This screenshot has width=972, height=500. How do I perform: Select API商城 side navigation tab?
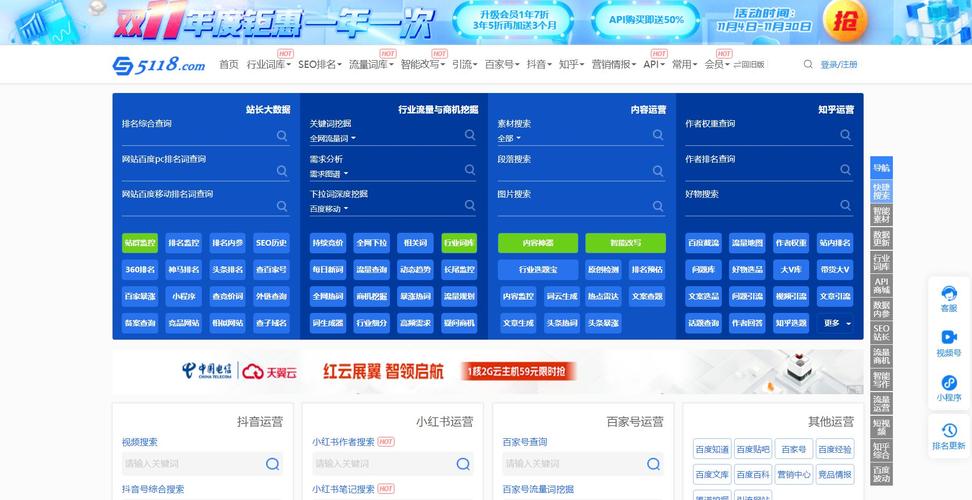pyautogui.click(x=881, y=285)
